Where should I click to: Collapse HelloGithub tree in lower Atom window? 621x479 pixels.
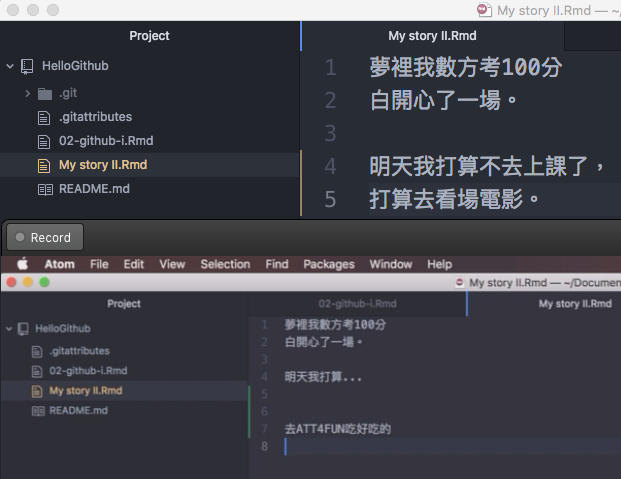9,329
